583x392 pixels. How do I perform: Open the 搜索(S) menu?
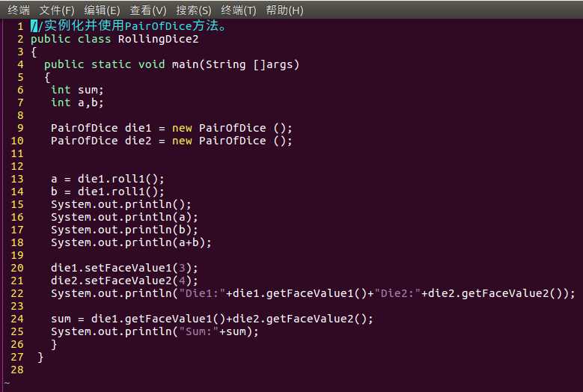194,10
